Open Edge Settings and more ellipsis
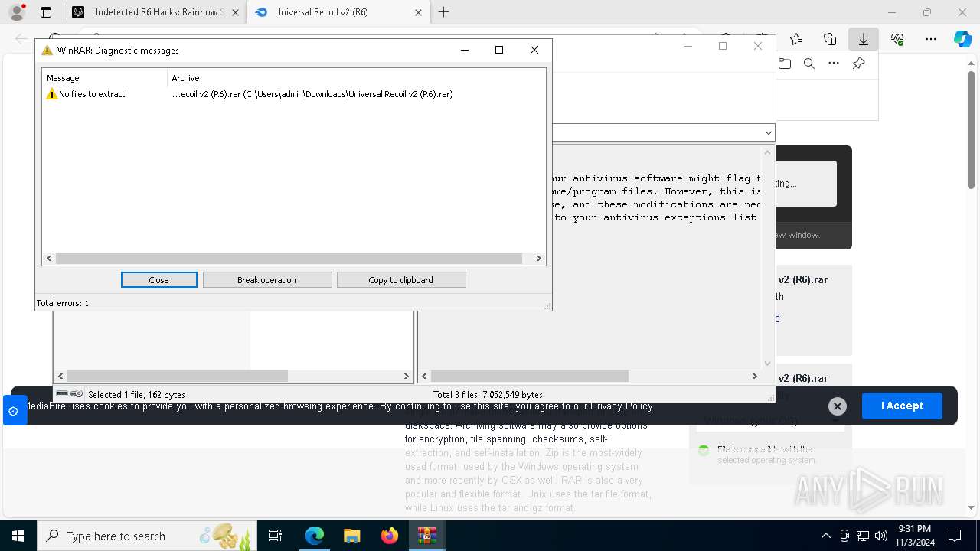980x551 pixels. 931,39
